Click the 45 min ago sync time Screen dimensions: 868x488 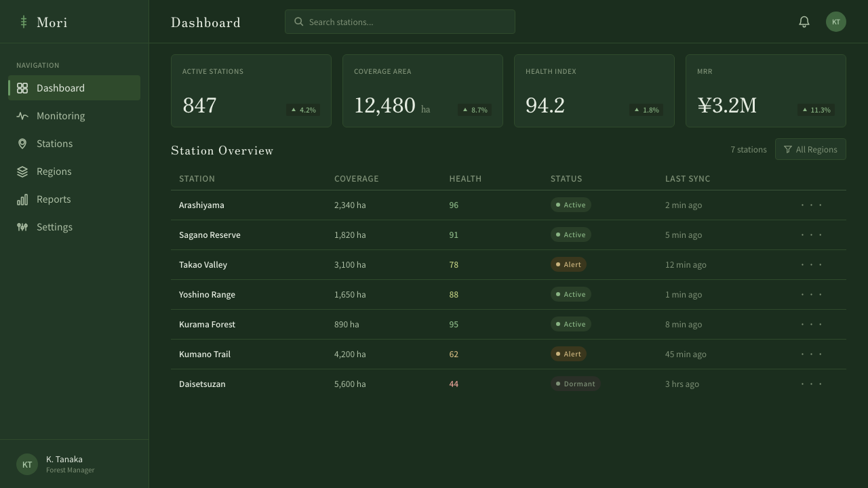click(x=686, y=354)
